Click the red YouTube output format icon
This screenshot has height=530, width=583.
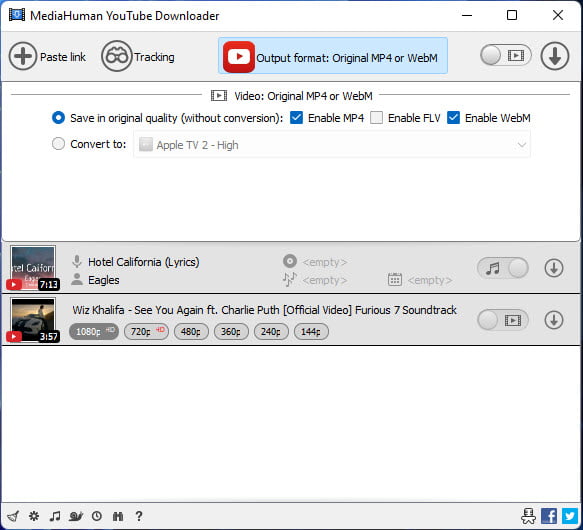(239, 57)
